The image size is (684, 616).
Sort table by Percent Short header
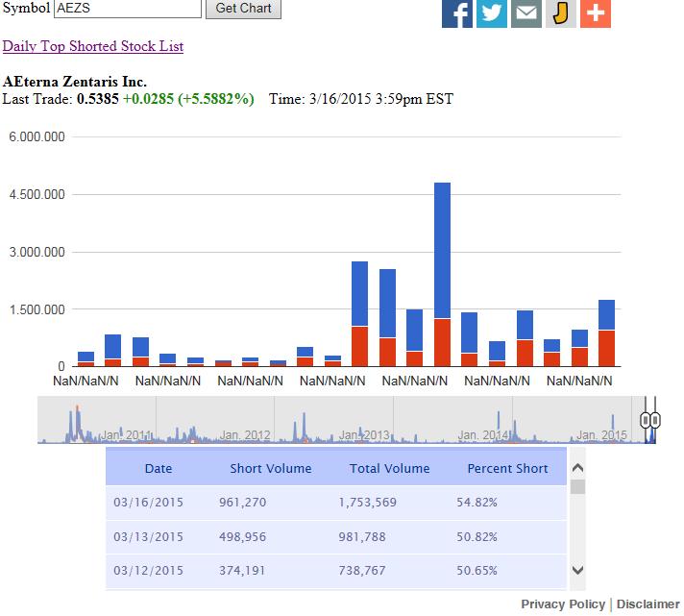(507, 469)
